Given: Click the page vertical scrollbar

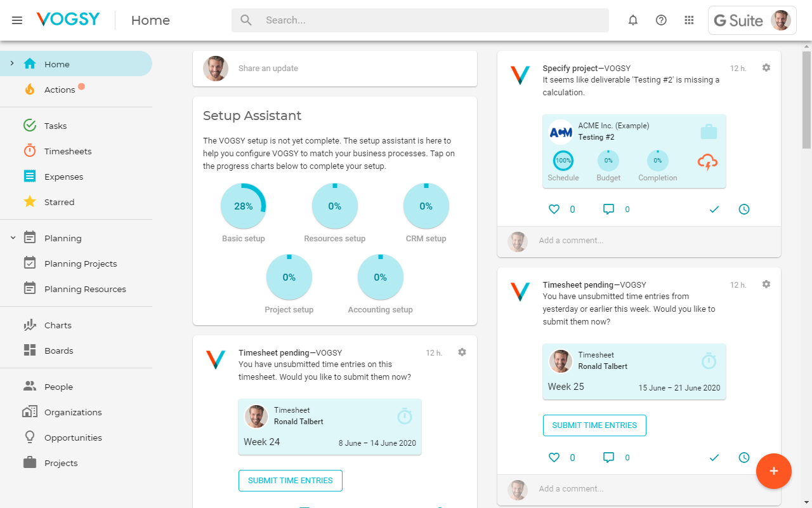Looking at the screenshot, I should pyautogui.click(x=807, y=99).
